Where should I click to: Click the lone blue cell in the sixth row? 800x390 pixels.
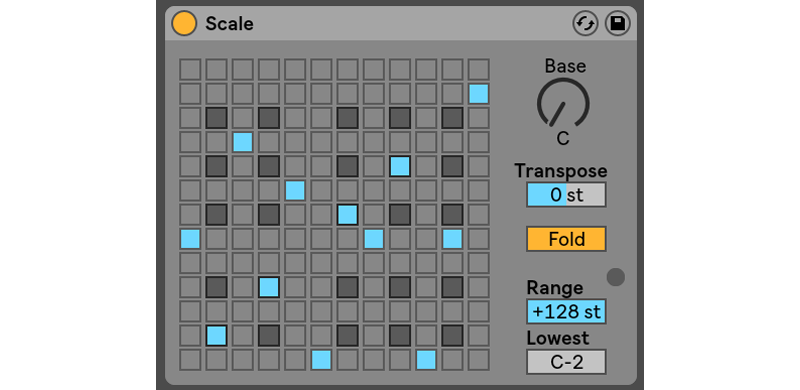295,190
